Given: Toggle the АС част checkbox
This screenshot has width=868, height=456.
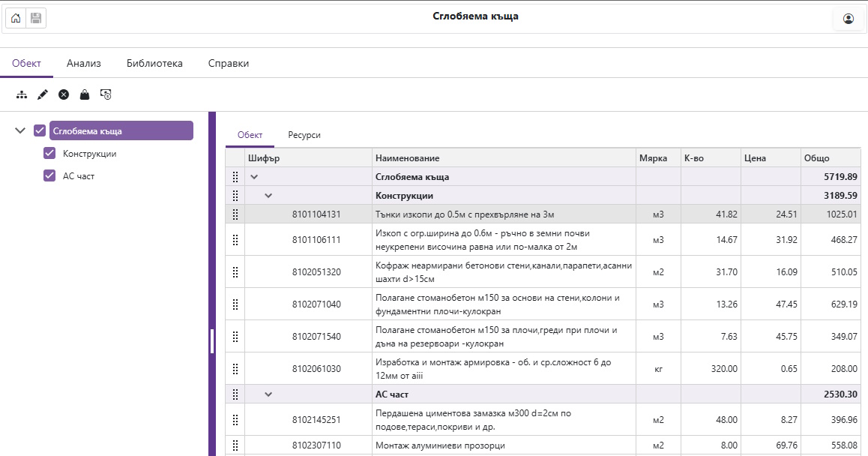Looking at the screenshot, I should click(50, 176).
